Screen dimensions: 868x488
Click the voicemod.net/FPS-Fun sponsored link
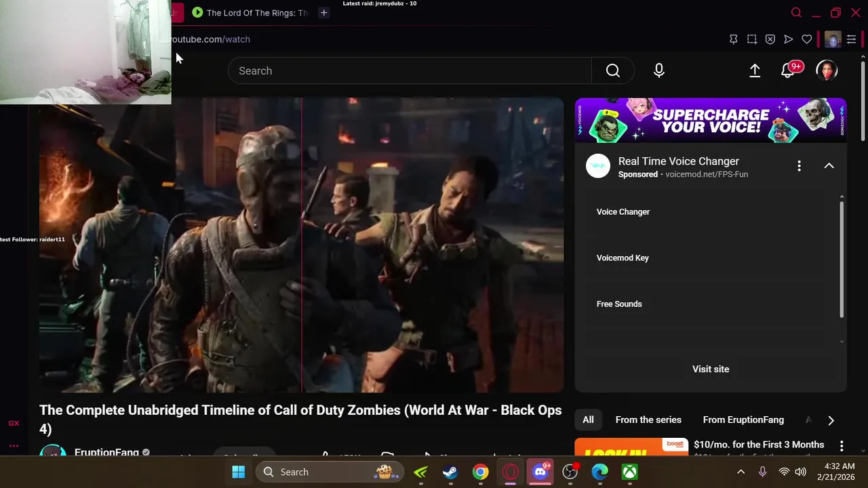707,174
